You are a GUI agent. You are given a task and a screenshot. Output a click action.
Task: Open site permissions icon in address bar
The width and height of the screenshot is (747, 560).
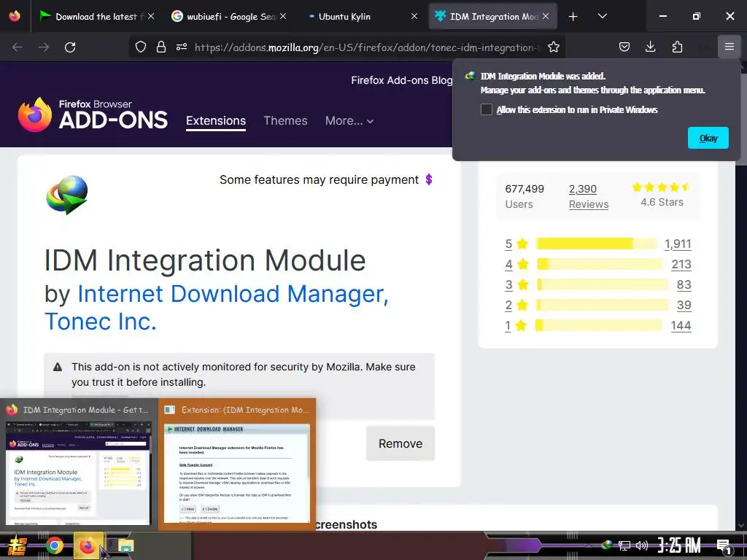coord(182,47)
